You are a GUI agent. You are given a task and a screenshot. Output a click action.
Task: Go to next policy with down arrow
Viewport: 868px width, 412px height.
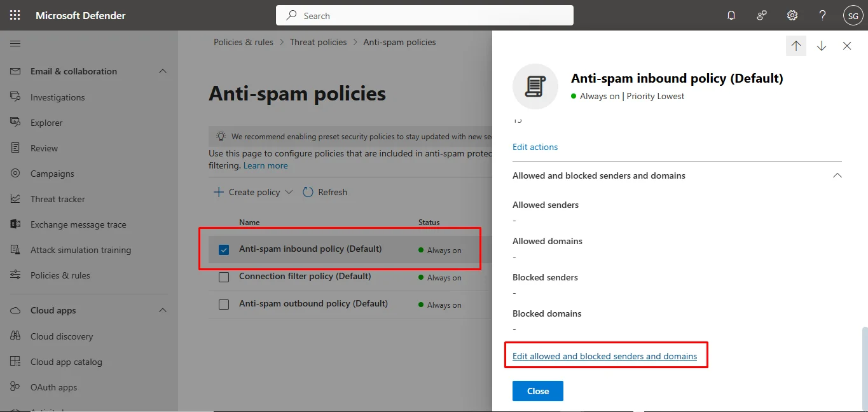click(x=822, y=46)
